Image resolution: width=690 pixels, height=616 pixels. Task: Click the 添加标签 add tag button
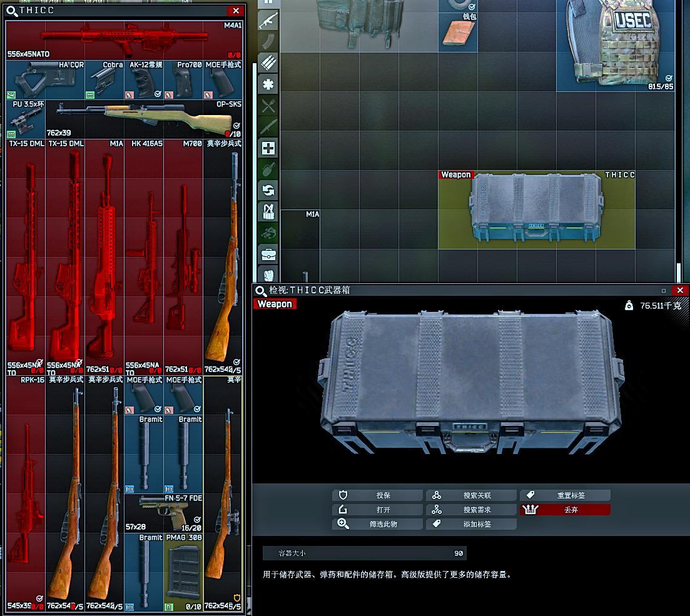pyautogui.click(x=471, y=524)
